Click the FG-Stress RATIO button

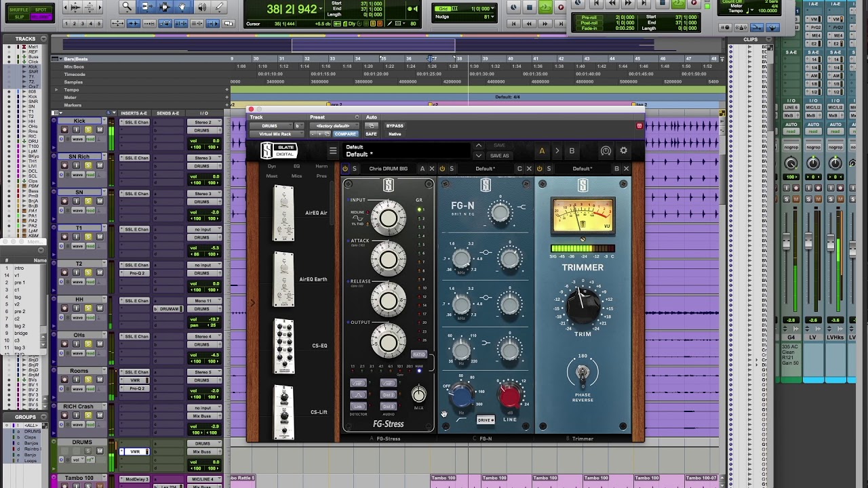(418, 354)
